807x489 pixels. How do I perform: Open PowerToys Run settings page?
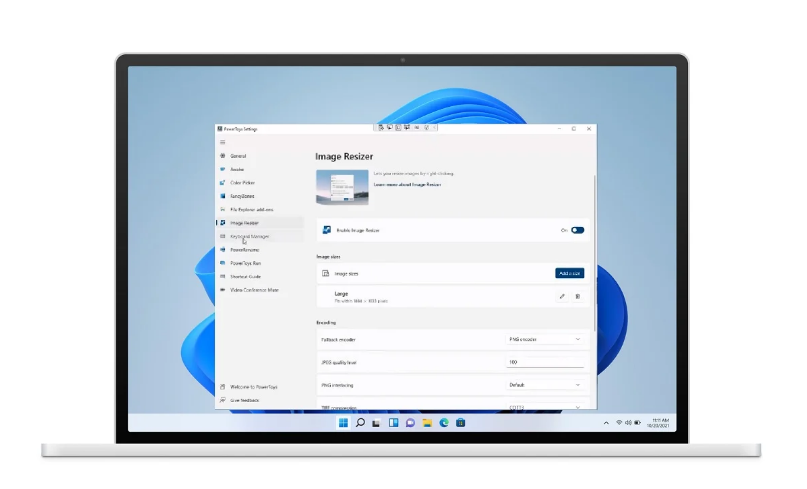246,263
